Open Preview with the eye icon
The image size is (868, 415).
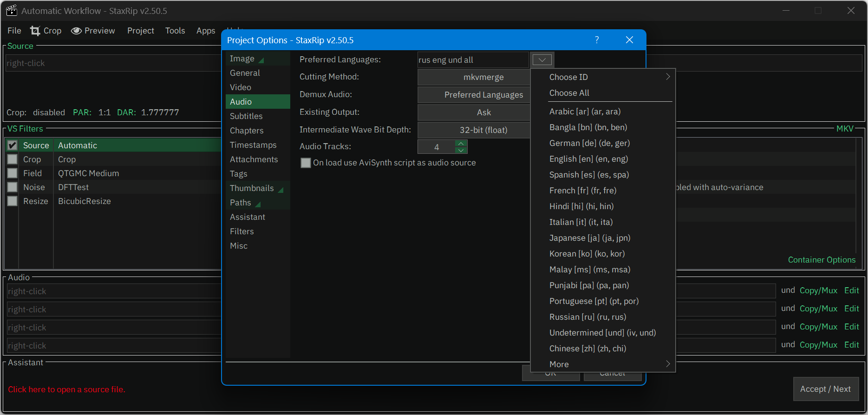76,31
